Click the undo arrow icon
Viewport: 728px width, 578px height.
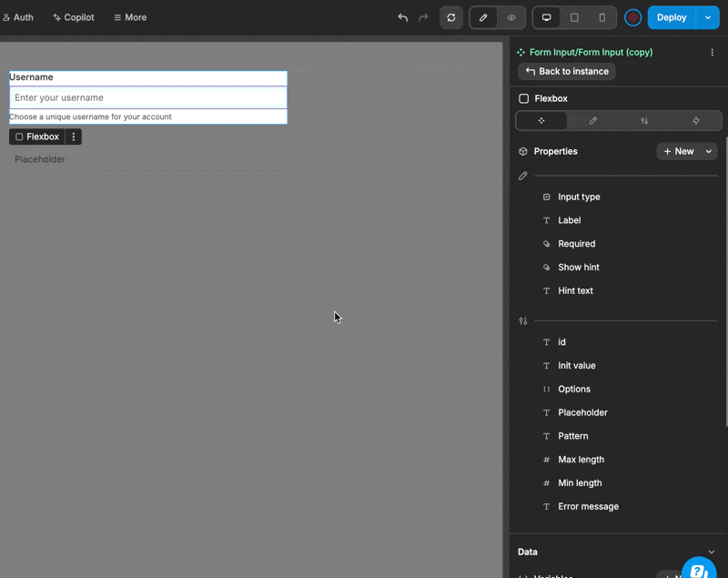coord(403,17)
